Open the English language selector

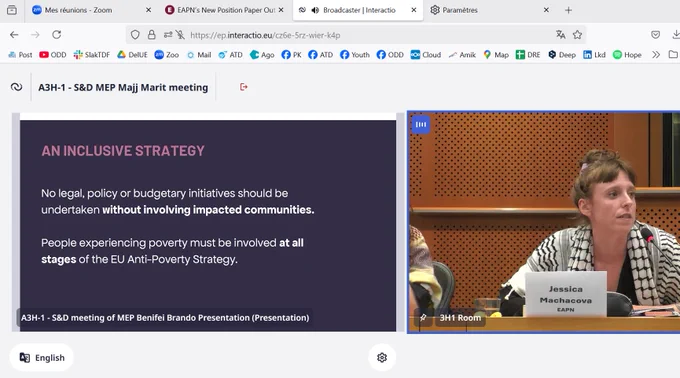tap(42, 358)
